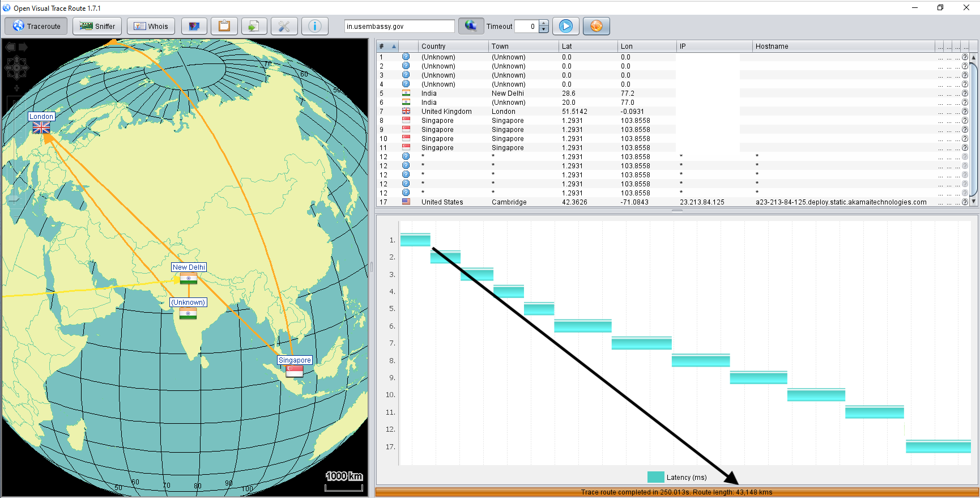
Task: Toggle the Whois mode button
Action: click(151, 26)
